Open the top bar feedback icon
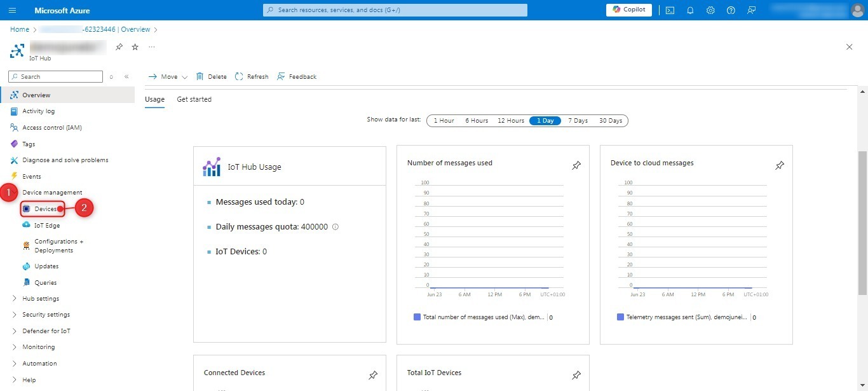 [752, 10]
